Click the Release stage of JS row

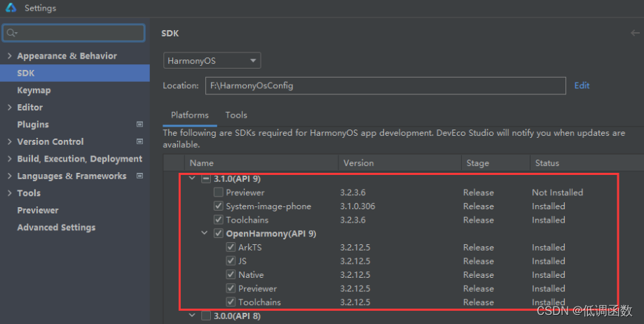point(479,261)
